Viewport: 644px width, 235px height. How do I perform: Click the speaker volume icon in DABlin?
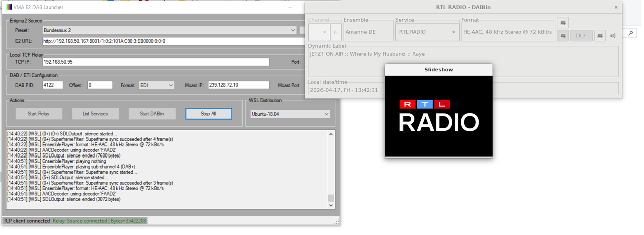[x=613, y=36]
